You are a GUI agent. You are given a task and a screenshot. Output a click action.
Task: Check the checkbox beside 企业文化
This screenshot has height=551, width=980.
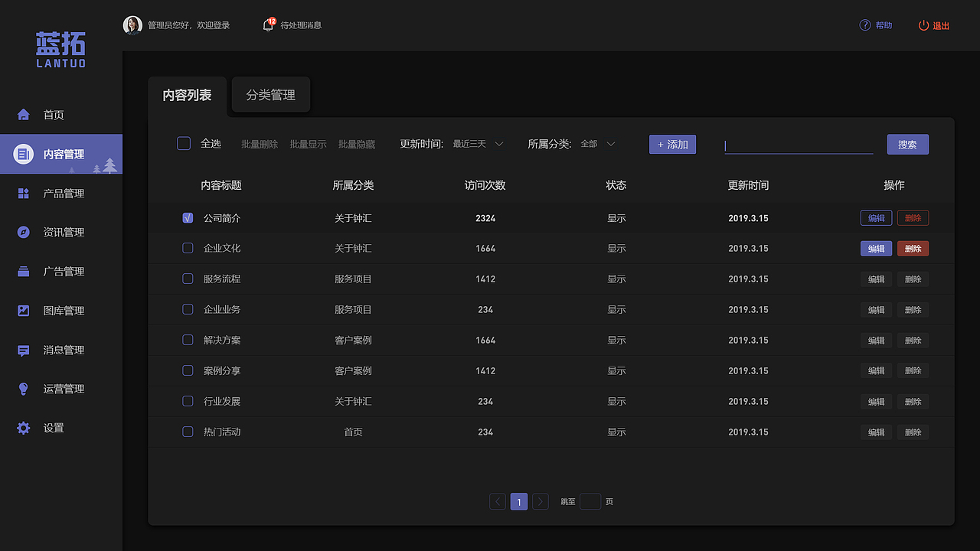(188, 248)
